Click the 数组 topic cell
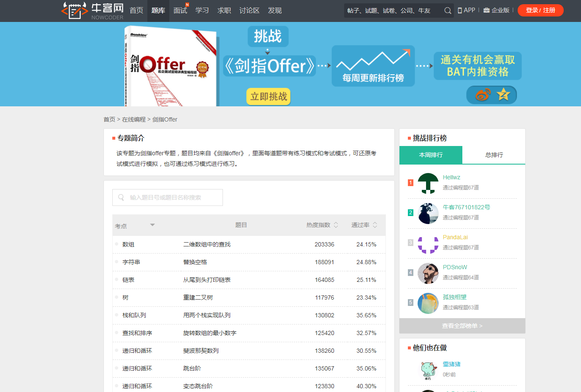The height and width of the screenshot is (392, 581). point(128,244)
